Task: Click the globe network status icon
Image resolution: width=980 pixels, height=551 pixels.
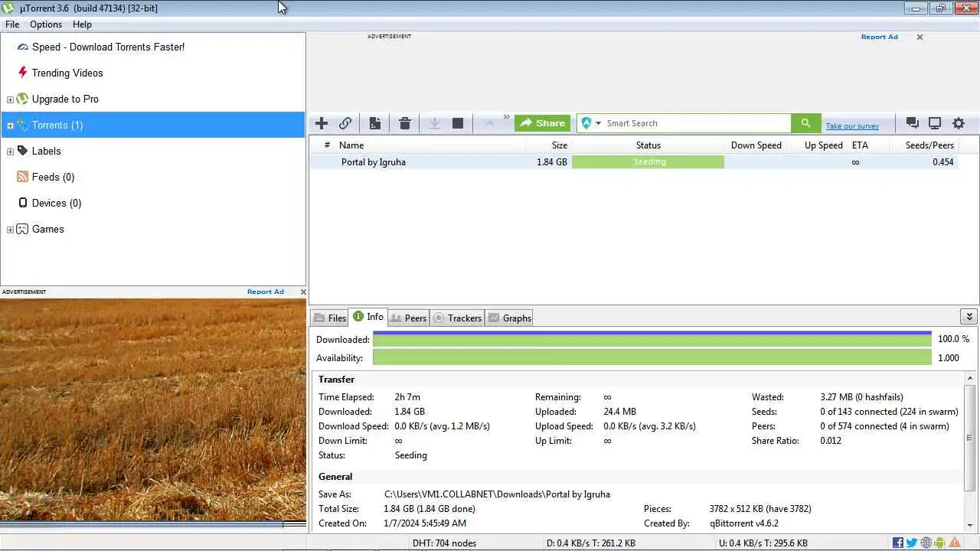Action: (x=926, y=543)
